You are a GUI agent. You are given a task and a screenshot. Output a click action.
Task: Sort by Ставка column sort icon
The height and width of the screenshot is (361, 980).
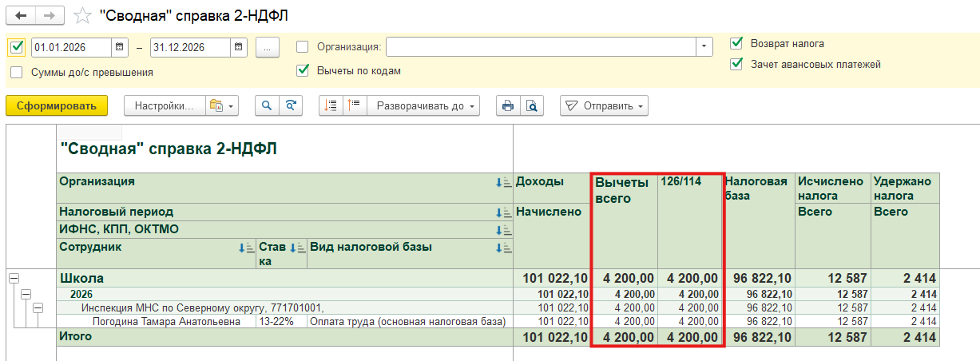(297, 248)
